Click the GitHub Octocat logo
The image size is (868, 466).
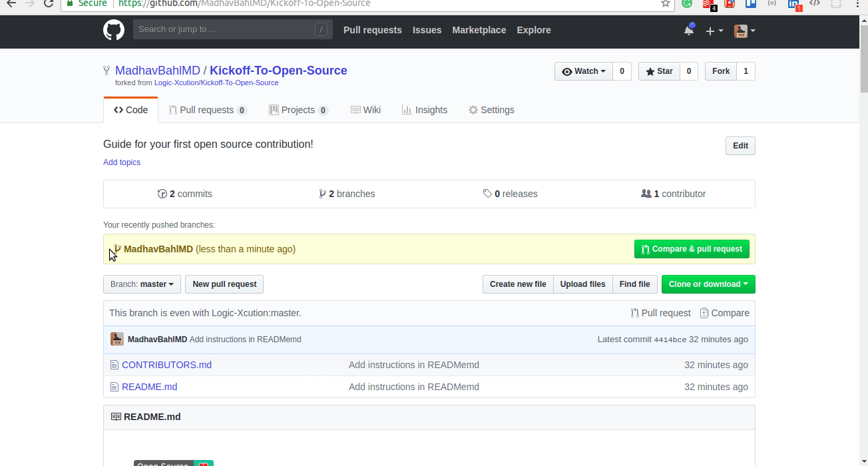point(114,30)
